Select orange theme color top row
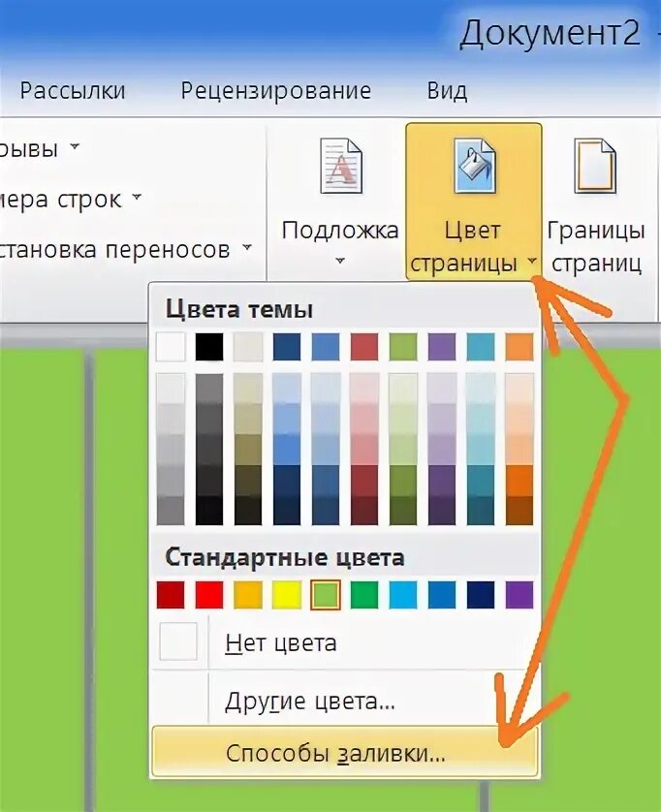The width and height of the screenshot is (661, 812). (x=519, y=347)
